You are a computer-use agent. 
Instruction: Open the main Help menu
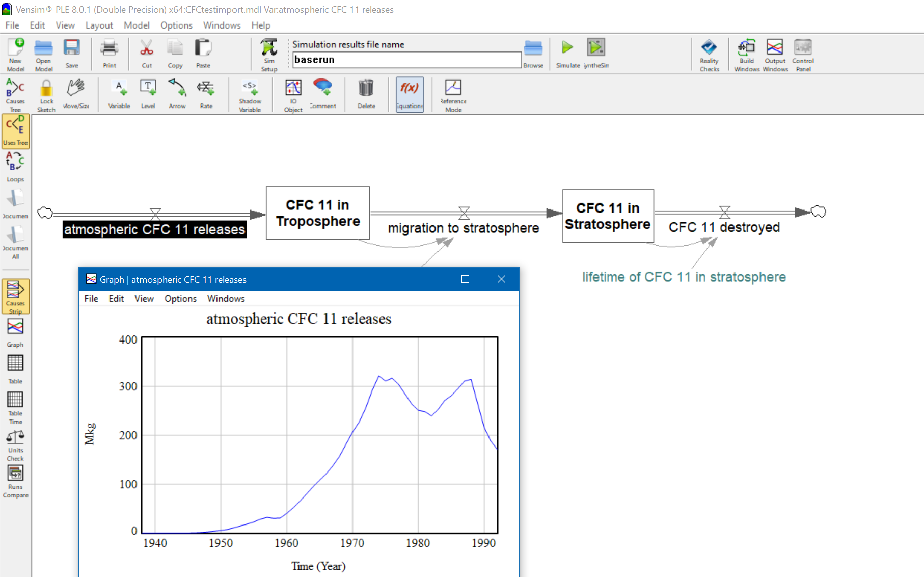click(260, 25)
